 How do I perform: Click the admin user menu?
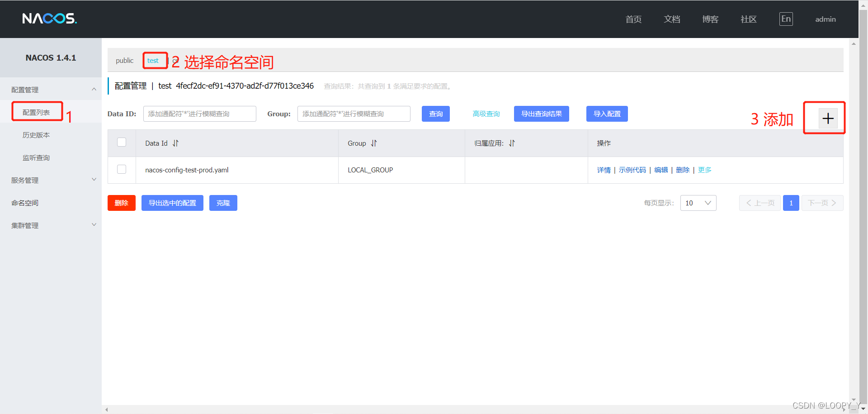tap(826, 19)
